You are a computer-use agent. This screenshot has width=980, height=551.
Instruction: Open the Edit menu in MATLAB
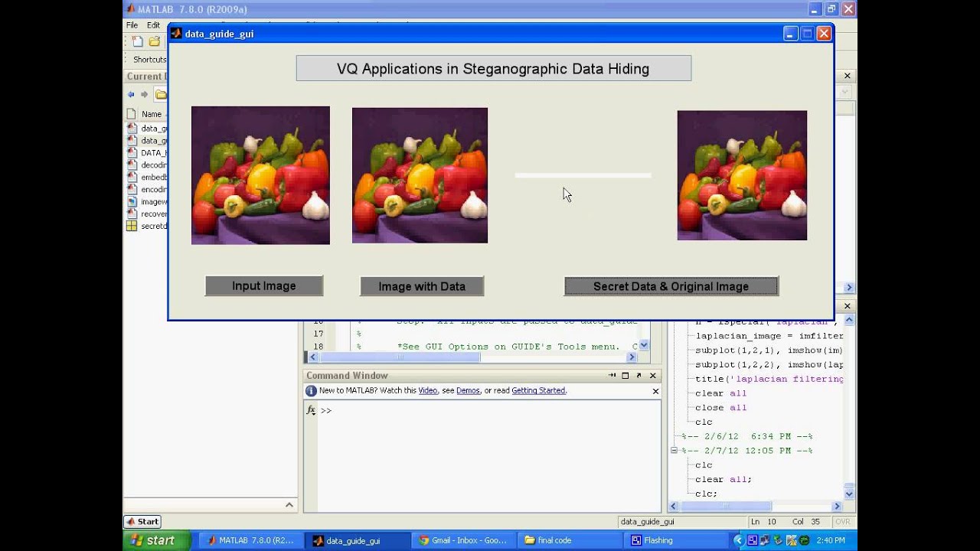pyautogui.click(x=153, y=25)
